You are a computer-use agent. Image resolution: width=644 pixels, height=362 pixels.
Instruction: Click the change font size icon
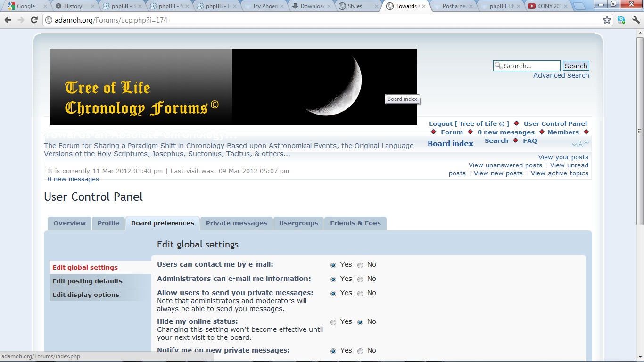pos(580,144)
